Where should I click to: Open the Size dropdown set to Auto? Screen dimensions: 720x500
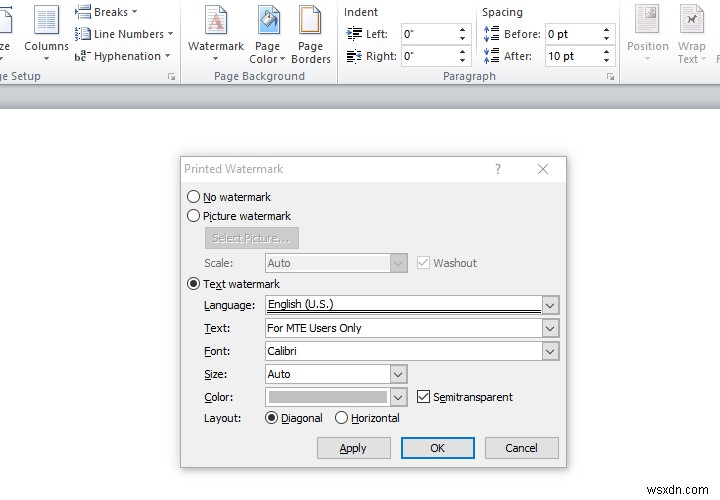click(x=398, y=374)
